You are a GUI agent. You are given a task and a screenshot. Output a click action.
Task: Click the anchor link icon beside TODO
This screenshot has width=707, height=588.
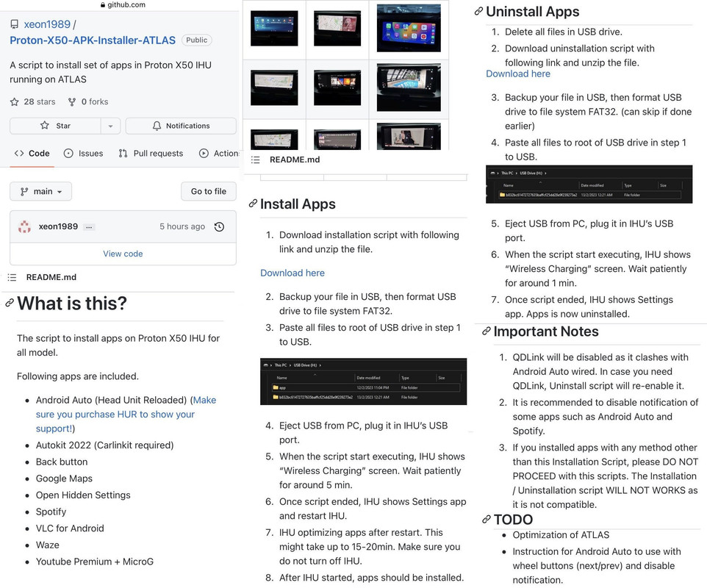point(486,520)
